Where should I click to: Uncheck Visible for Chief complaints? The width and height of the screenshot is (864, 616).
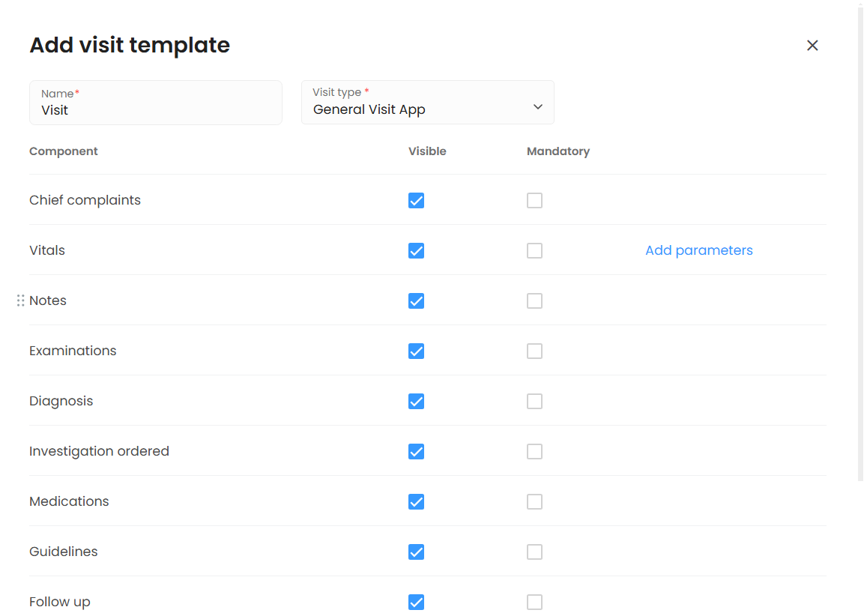[417, 201]
